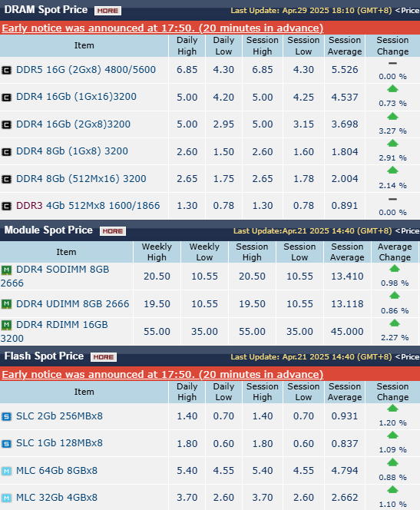The image size is (420, 510).
Task: Click the green module icon beside DDR4 RDIMM 16GB
Action: click(6, 325)
